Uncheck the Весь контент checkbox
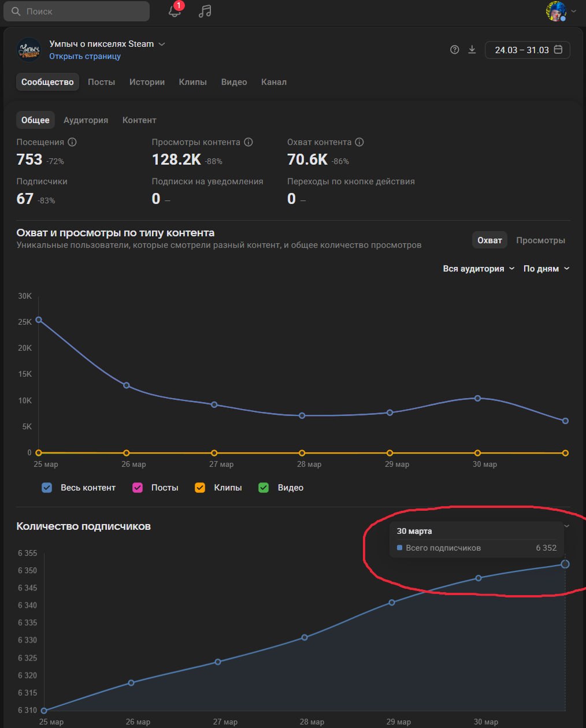 click(47, 488)
